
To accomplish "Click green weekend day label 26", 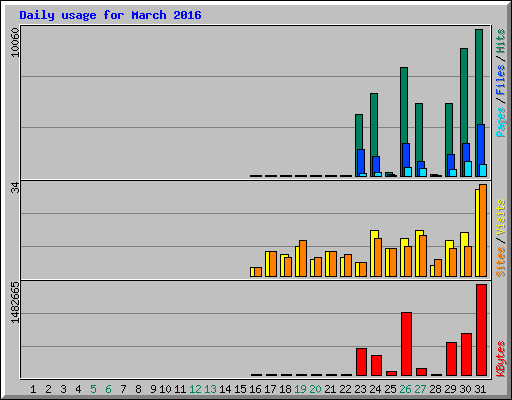I will coord(405,389).
